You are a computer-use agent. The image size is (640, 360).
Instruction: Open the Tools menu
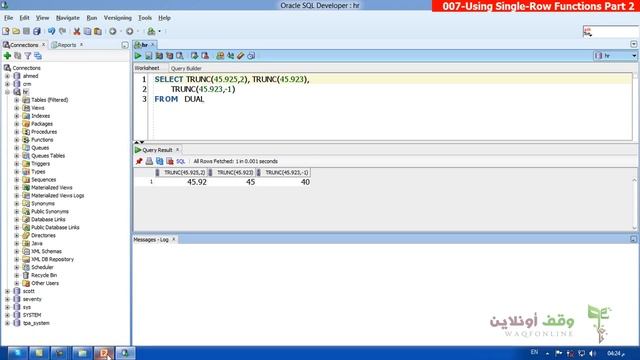(x=145, y=18)
